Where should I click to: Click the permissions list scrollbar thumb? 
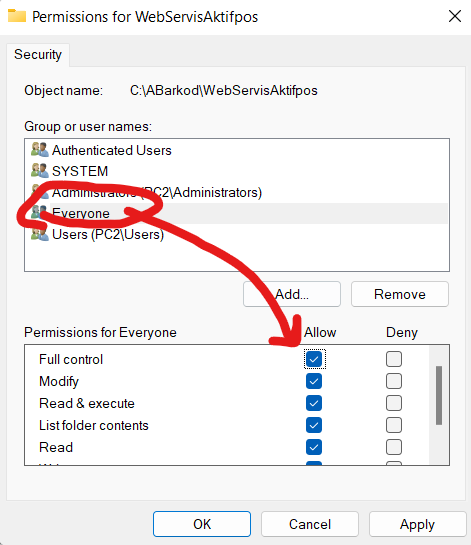pyautogui.click(x=439, y=395)
